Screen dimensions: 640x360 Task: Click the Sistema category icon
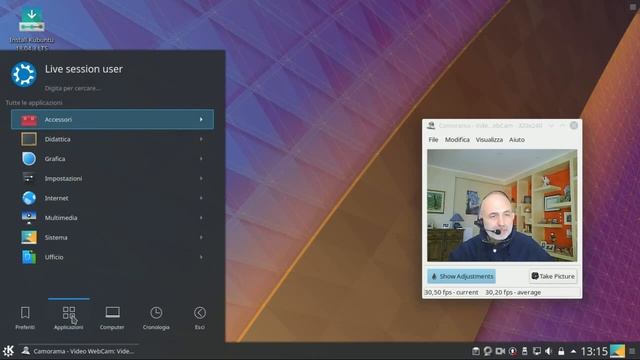(29, 237)
